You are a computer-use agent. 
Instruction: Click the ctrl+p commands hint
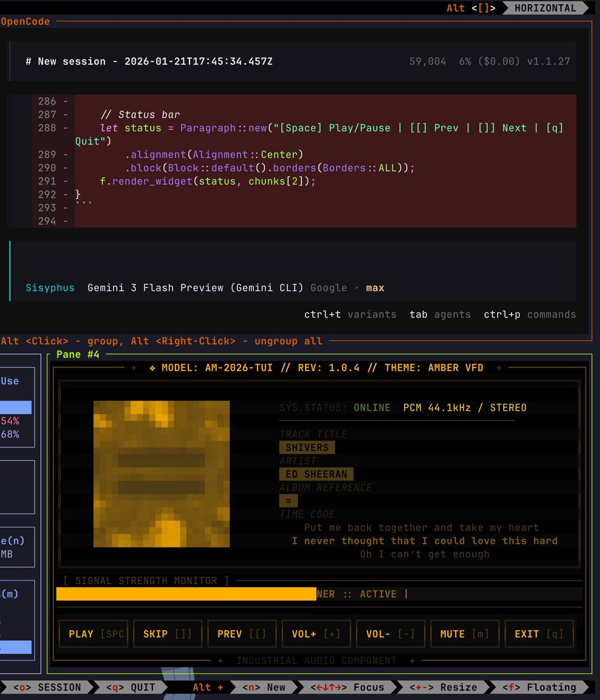pos(529,314)
